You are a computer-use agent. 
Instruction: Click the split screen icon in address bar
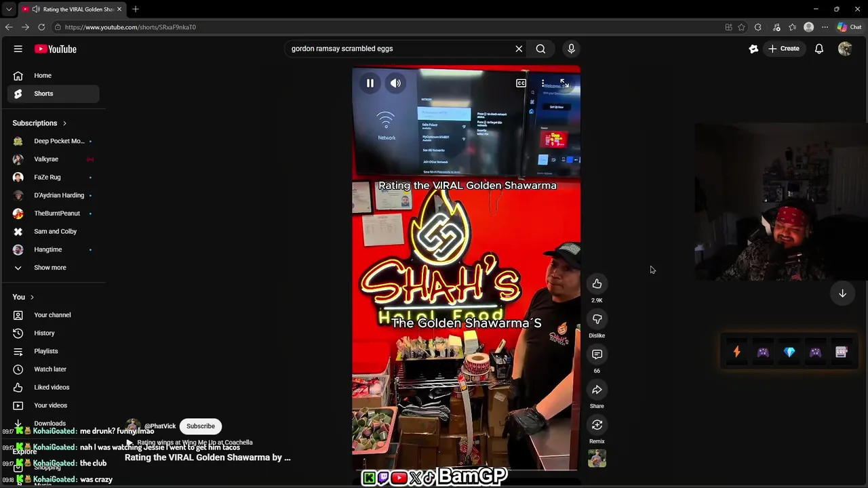click(728, 27)
